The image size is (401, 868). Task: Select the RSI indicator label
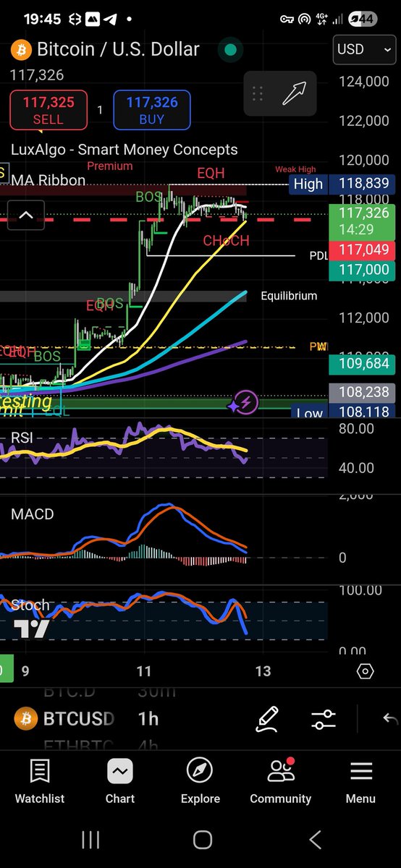point(22,438)
